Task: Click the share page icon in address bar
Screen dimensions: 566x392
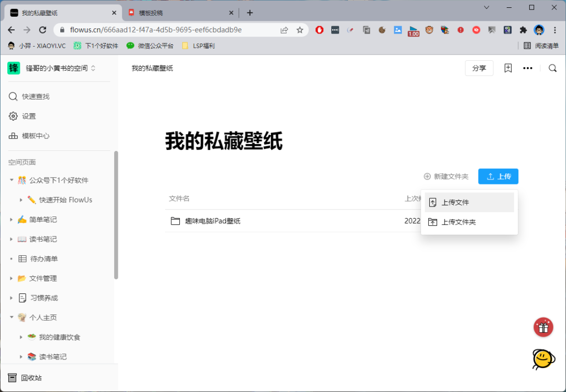Action: [284, 30]
